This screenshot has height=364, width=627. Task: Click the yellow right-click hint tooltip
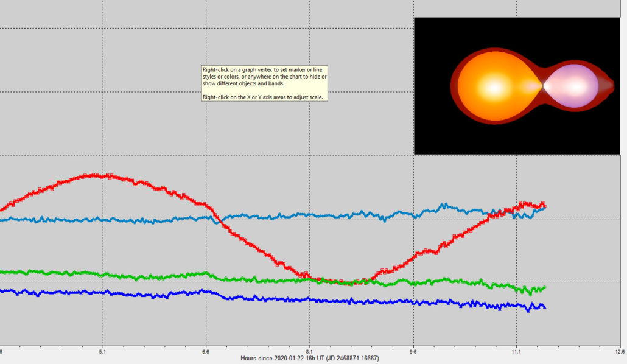point(264,83)
